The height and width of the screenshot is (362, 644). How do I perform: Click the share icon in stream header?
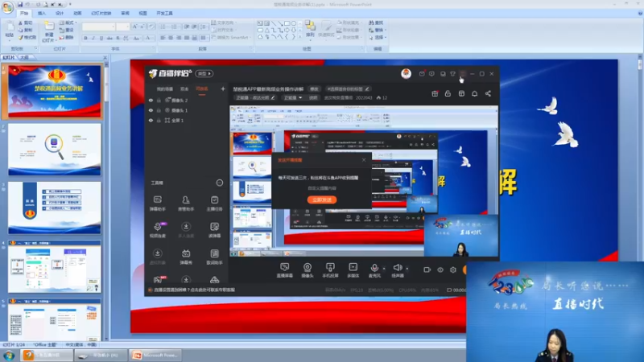(488, 93)
